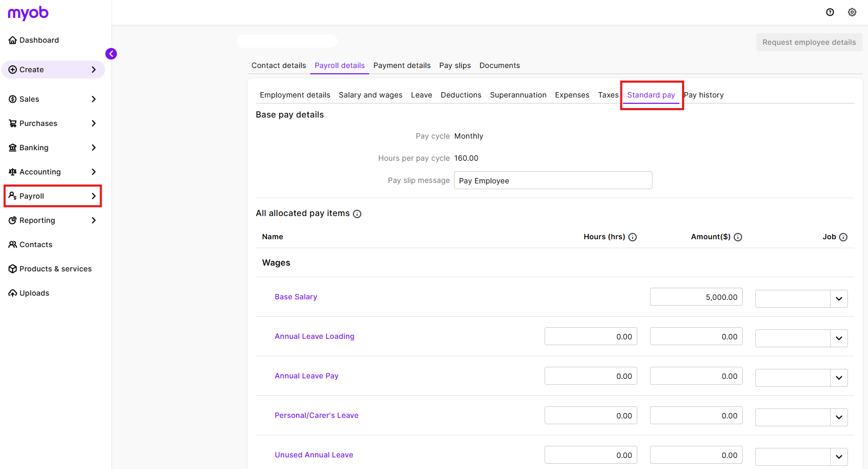Collapse the sidebar with purple arrow

111,54
